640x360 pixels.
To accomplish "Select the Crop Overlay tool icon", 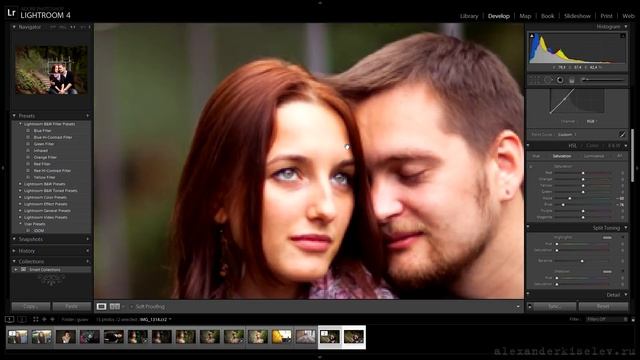I will point(536,80).
